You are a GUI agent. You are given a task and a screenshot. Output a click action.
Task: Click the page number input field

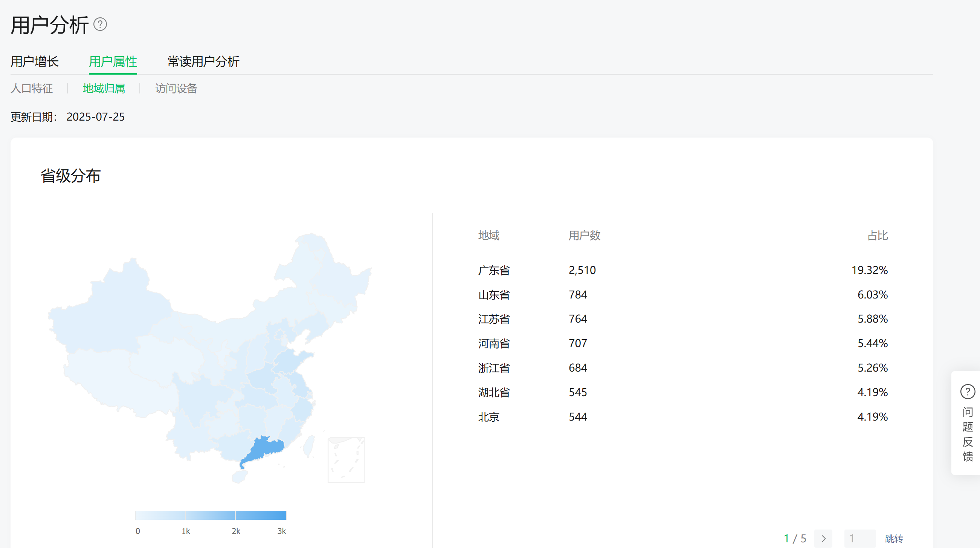pyautogui.click(x=860, y=539)
